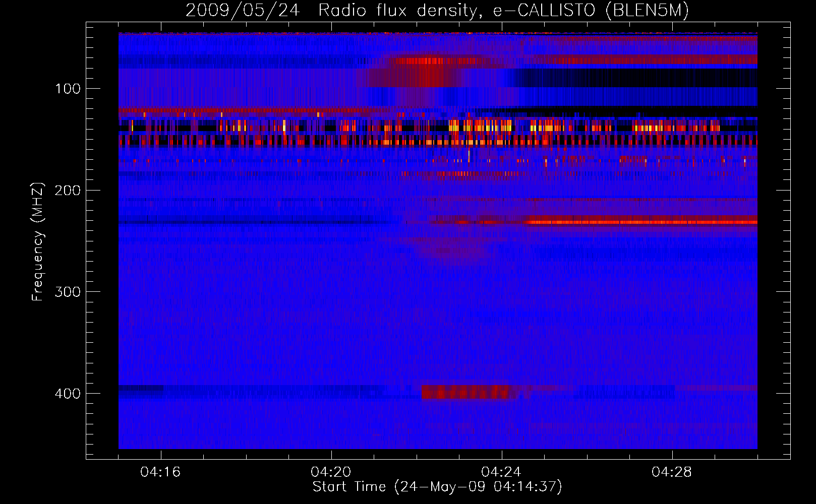
Task: Click the 04:20 time tick label
Action: [x=331, y=472]
